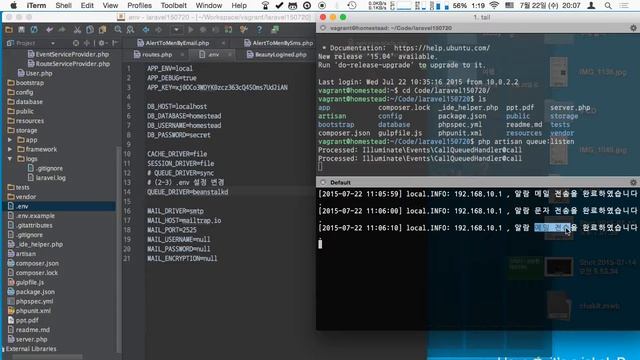Click the MAIL_HOST=mailtrap.io line

click(x=184, y=220)
